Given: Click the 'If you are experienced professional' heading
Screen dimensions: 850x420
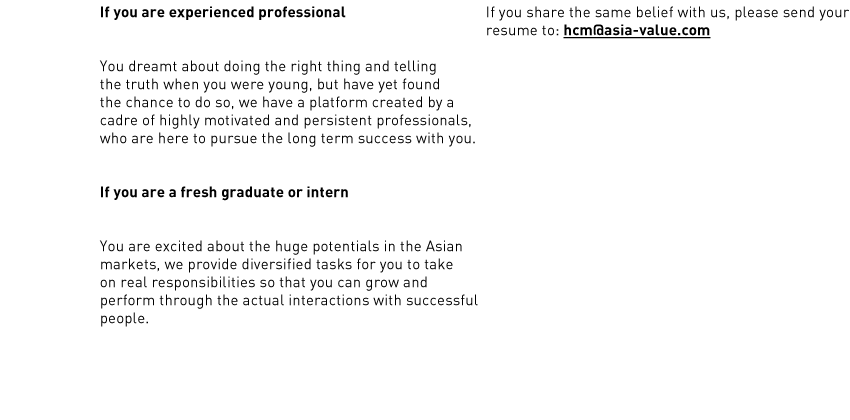Looking at the screenshot, I should [x=222, y=12].
